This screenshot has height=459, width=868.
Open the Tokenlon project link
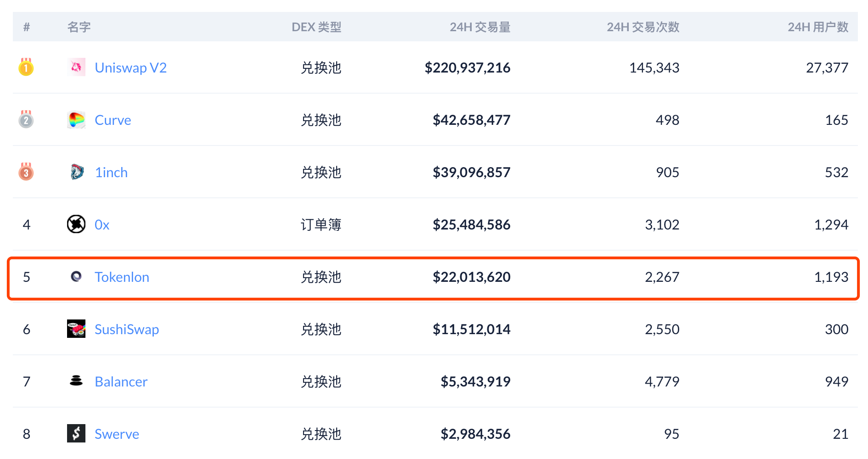point(122,277)
